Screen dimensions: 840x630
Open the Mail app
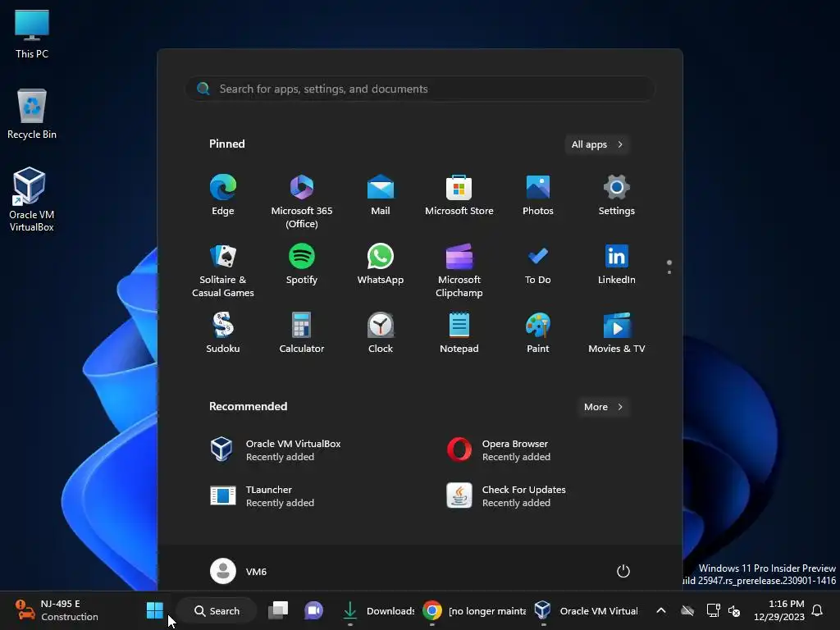tap(381, 195)
